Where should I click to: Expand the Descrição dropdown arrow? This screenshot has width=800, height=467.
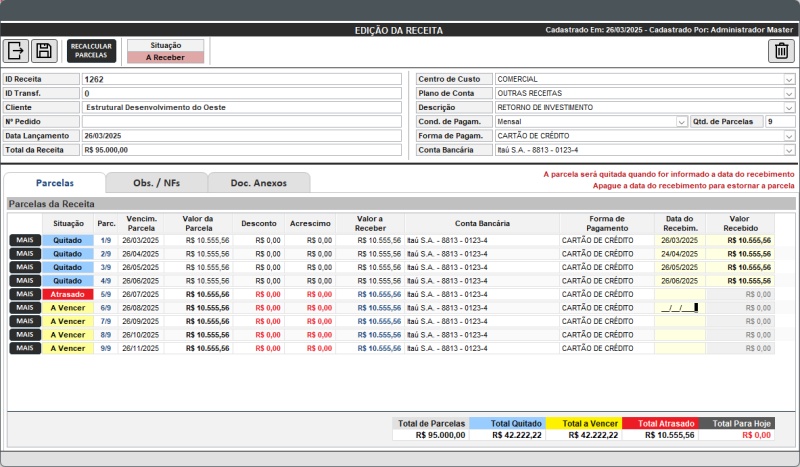point(789,107)
